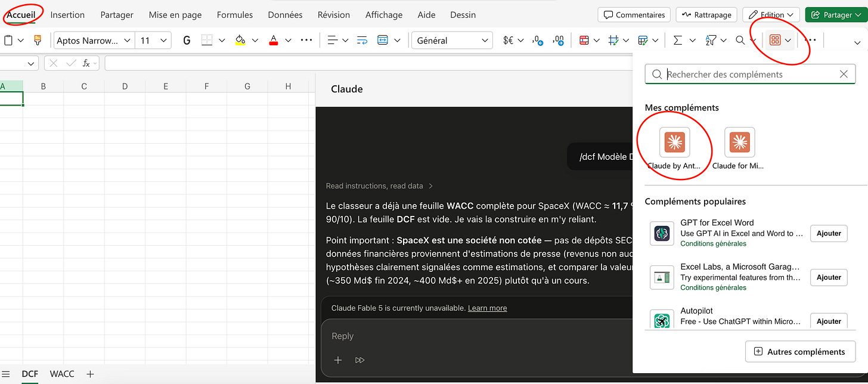Click cell styles icon

(613, 41)
